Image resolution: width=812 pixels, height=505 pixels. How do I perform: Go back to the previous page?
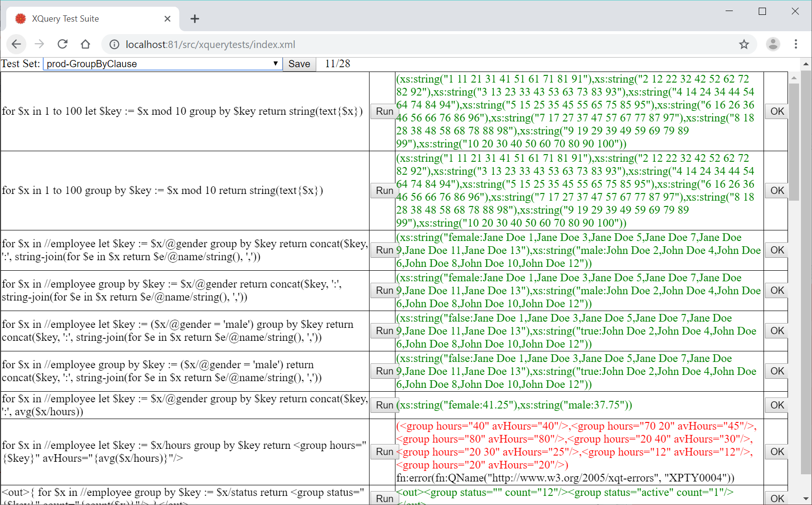point(16,44)
